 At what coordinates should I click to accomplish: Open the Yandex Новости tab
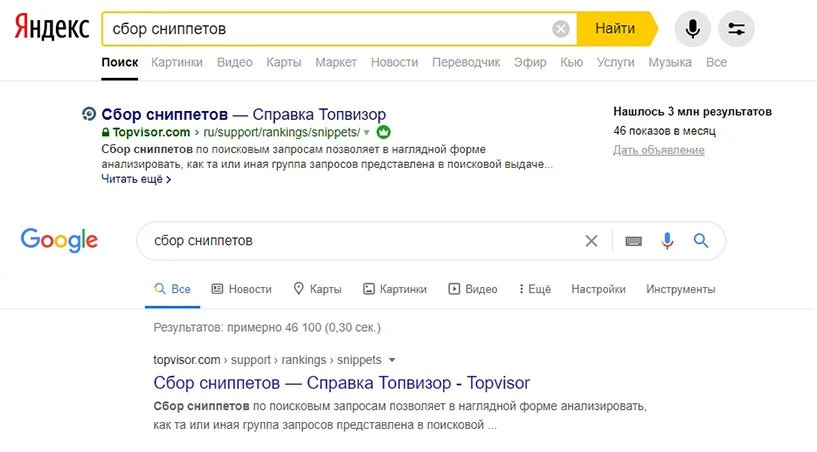click(394, 63)
